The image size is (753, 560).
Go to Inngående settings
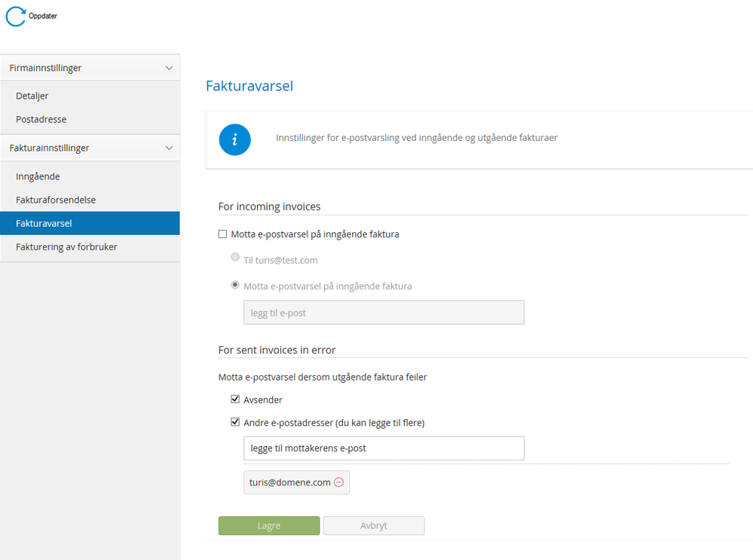tap(38, 176)
